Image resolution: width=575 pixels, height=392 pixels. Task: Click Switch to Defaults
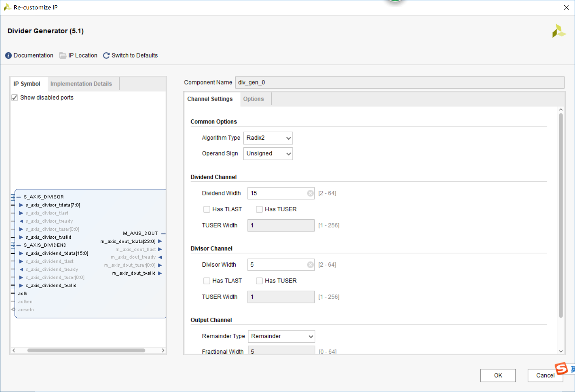click(x=134, y=55)
